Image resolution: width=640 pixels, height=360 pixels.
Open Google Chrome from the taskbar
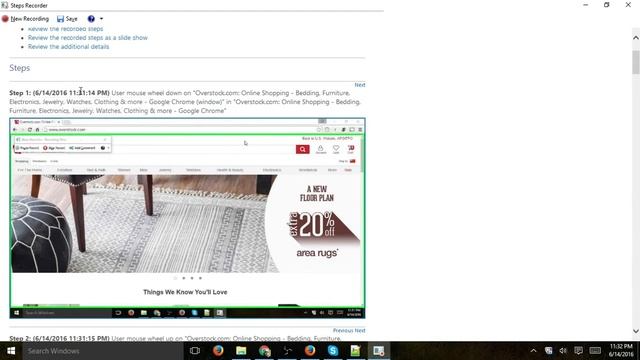pos(264,351)
